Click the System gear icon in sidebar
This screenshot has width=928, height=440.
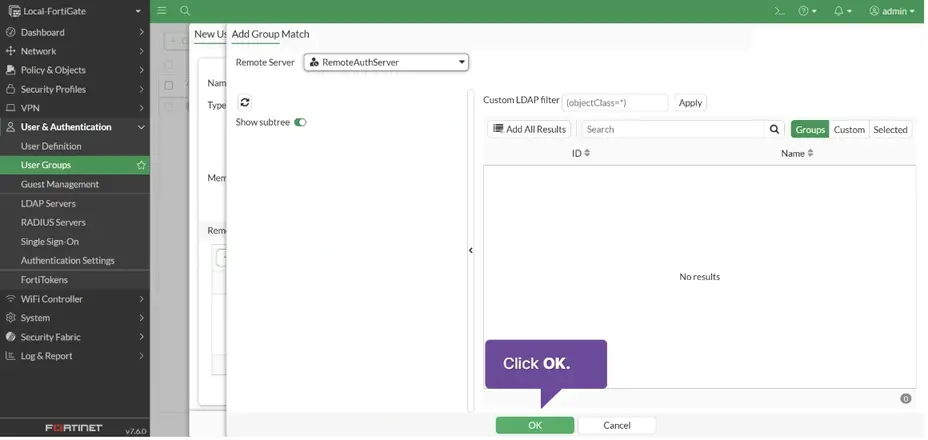click(x=10, y=317)
